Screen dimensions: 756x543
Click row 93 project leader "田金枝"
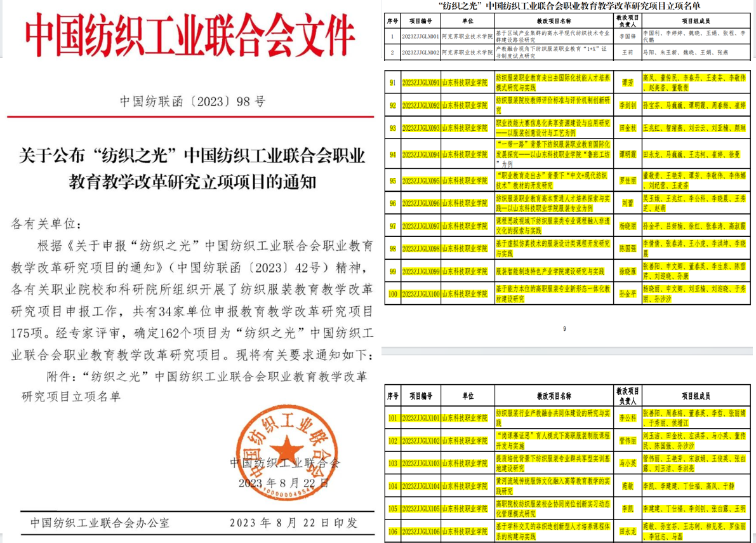627,128
